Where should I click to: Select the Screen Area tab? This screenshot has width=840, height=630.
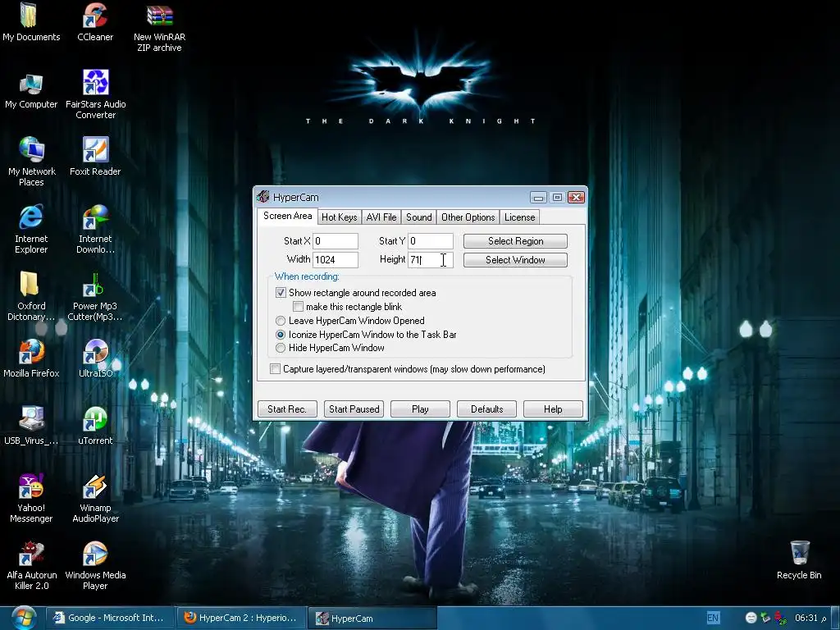288,216
